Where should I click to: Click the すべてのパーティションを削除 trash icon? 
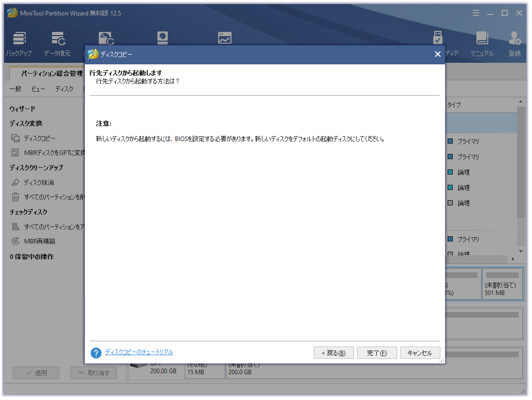16,197
